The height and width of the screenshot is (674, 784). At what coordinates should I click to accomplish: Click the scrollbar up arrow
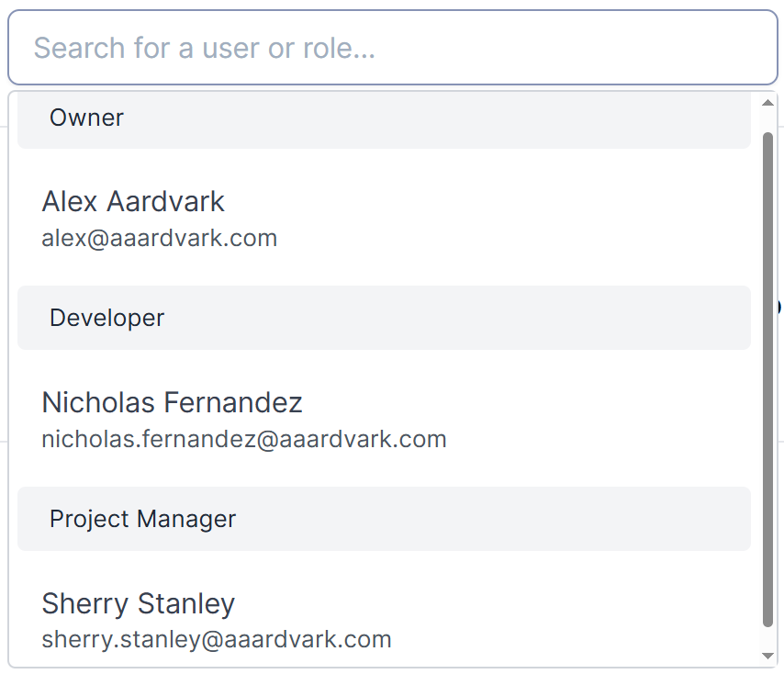[x=769, y=101]
